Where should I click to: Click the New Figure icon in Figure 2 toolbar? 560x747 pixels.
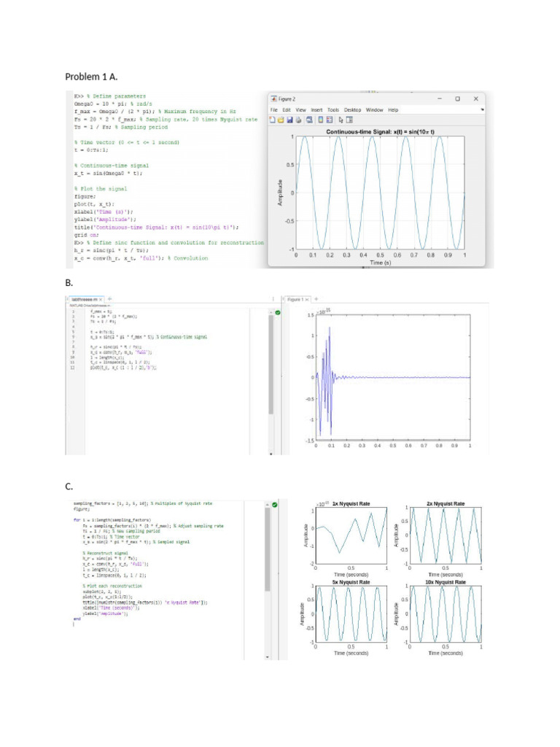273,120
